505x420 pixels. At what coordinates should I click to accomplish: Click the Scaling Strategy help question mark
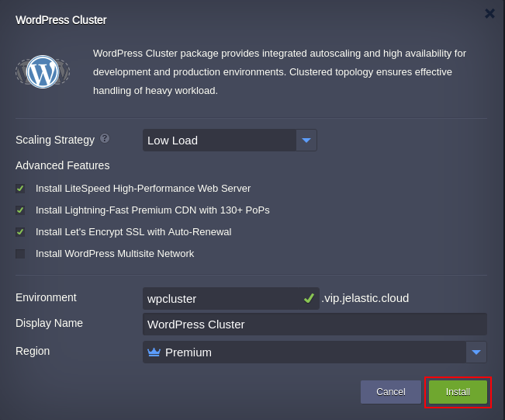coord(105,138)
